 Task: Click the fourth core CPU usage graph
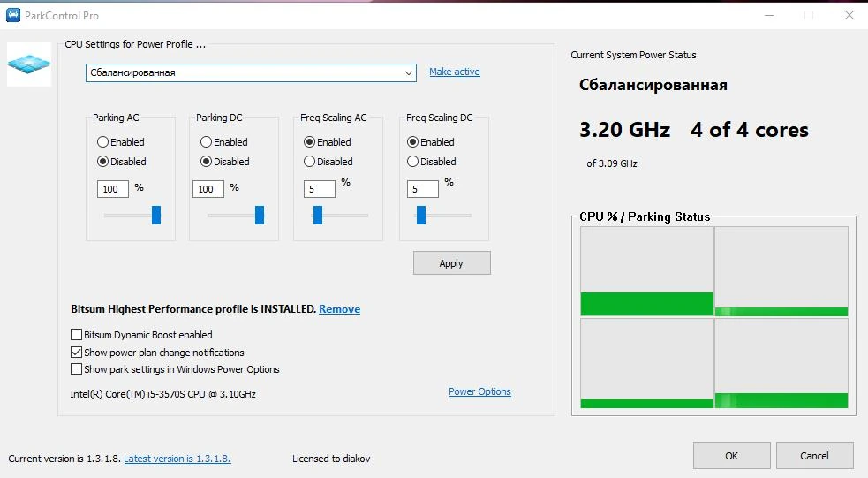point(781,363)
